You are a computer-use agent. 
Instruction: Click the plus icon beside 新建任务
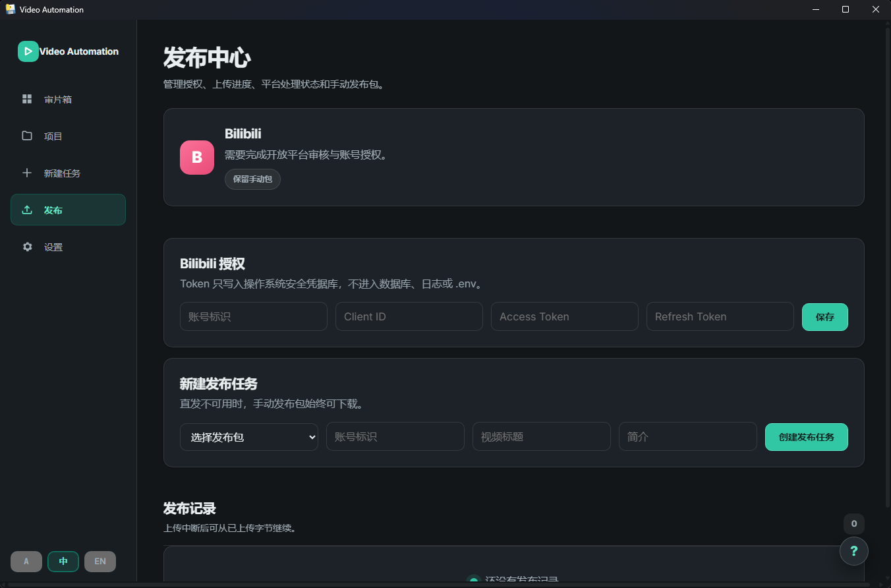pyautogui.click(x=27, y=173)
